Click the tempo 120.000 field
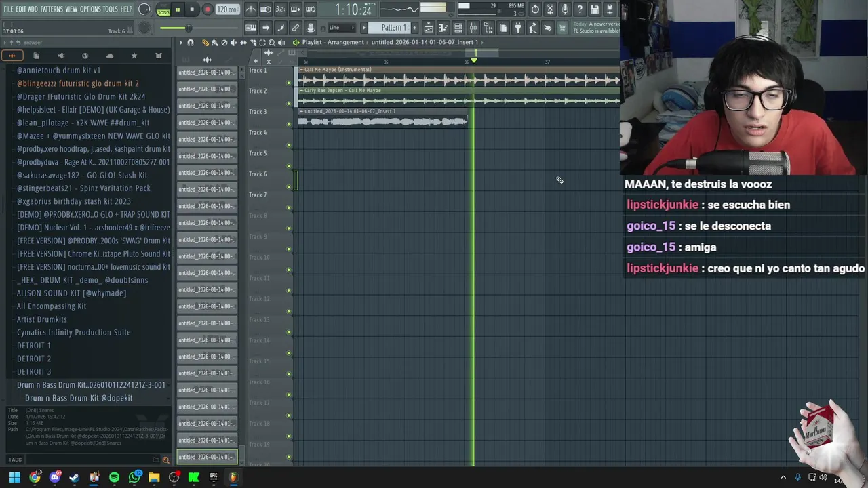868x488 pixels. 226,9
